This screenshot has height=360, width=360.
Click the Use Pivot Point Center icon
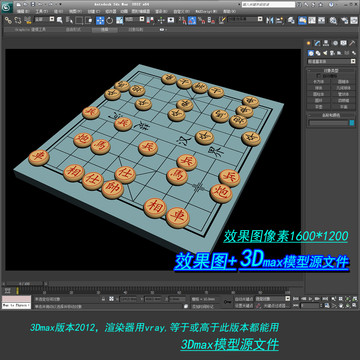pyautogui.click(x=151, y=20)
